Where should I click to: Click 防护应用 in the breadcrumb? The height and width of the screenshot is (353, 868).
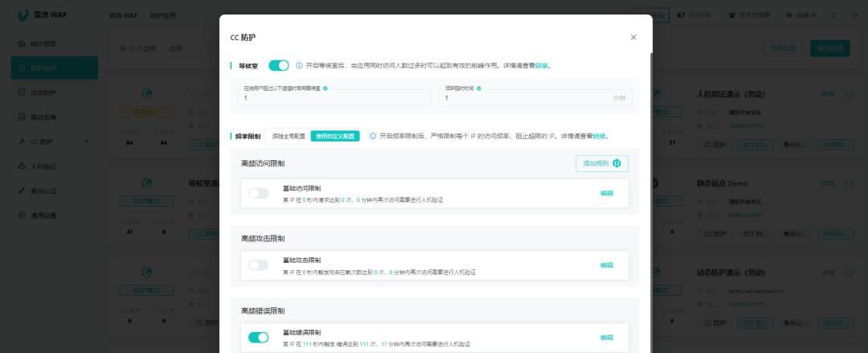[162, 15]
